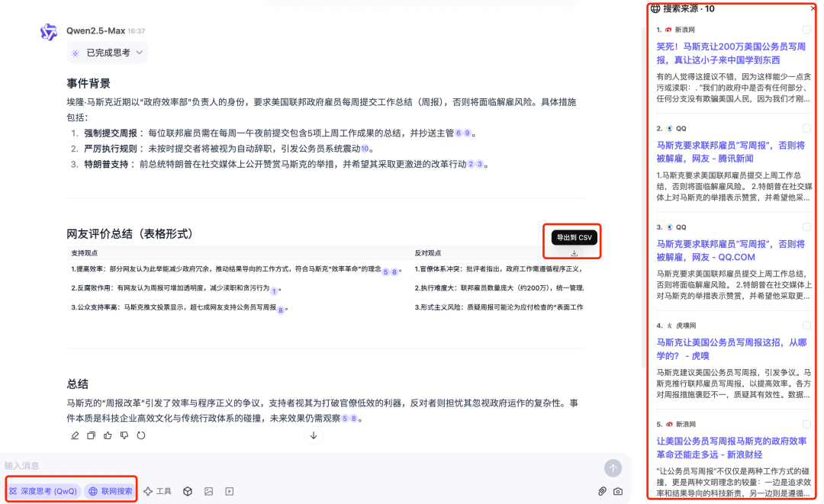Image resolution: width=824 pixels, height=504 pixels.
Task: Open the 新浪财经 source link
Action: point(732,448)
